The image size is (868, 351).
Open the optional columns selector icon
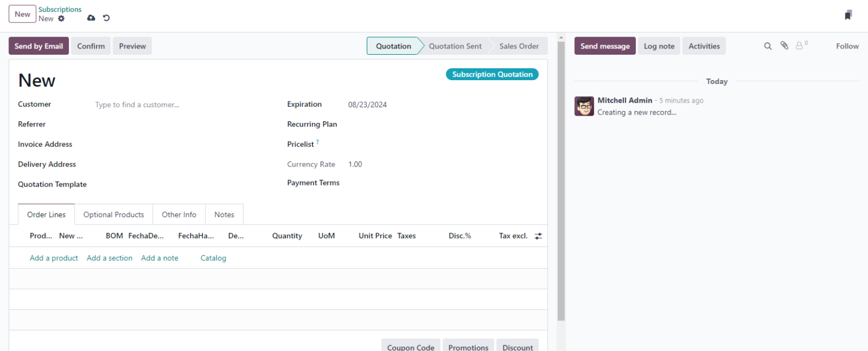pyautogui.click(x=537, y=235)
